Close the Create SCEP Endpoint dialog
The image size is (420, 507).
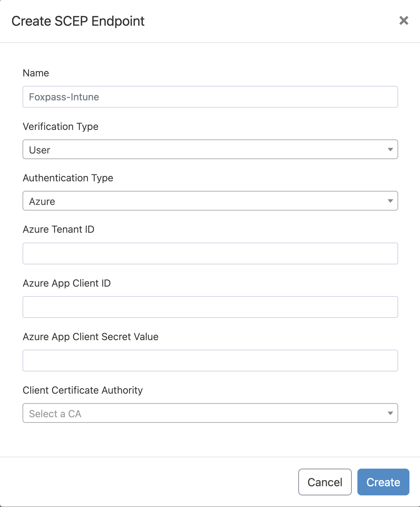click(x=404, y=20)
